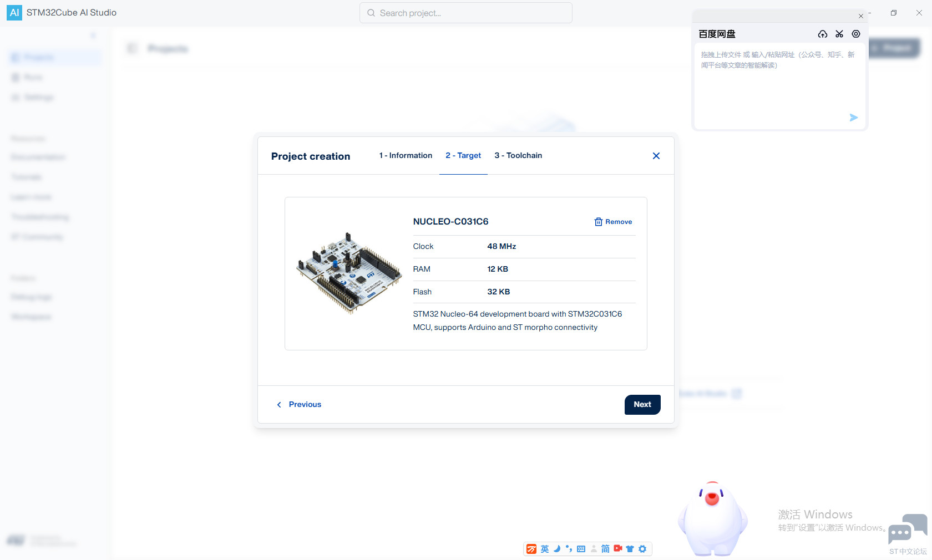The width and height of the screenshot is (932, 560).
Task: Go to the 3 - Toolchain step tab
Action: click(x=518, y=156)
